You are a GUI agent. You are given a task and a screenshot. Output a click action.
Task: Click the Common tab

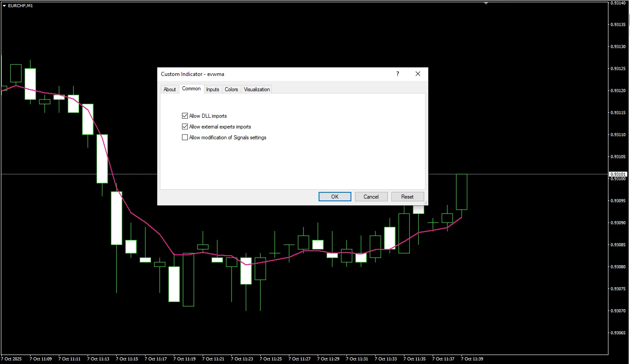tap(191, 89)
